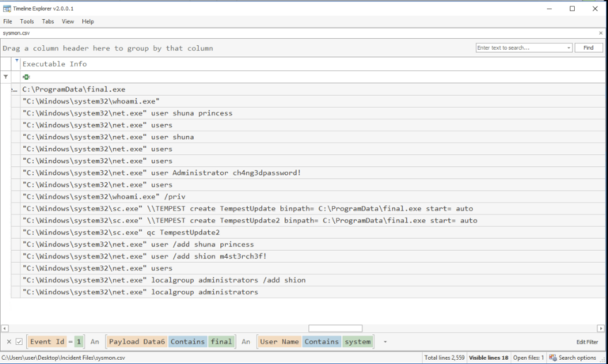Click the Edit Filter button
Image resolution: width=608 pixels, height=364 pixels.
(587, 342)
